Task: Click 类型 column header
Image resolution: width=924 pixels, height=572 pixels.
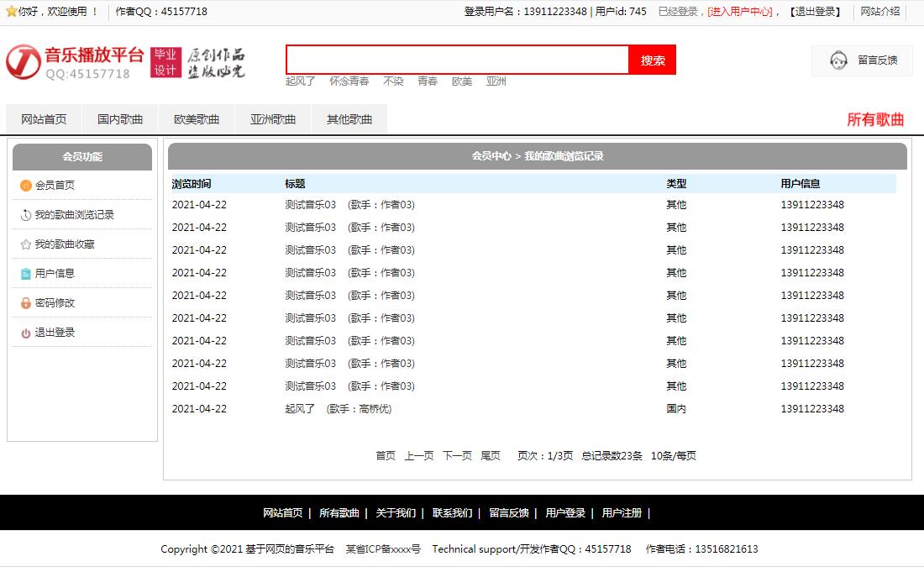Action: pos(676,184)
